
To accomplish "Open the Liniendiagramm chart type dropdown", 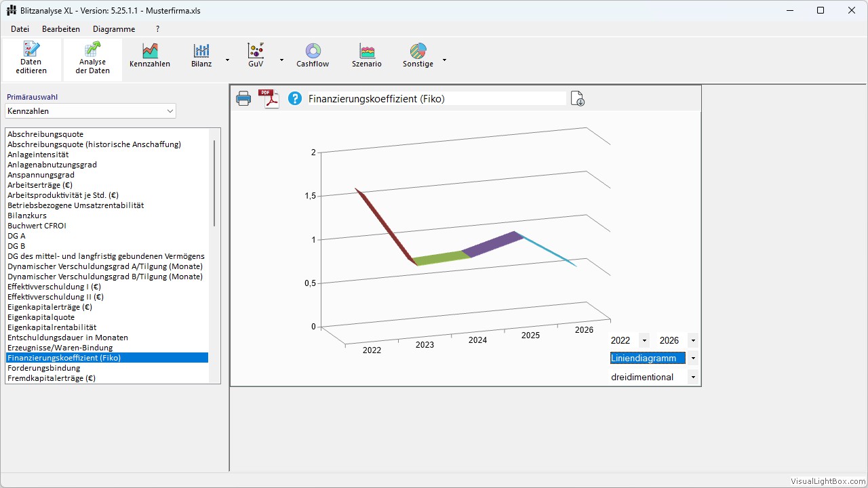I will [x=693, y=358].
